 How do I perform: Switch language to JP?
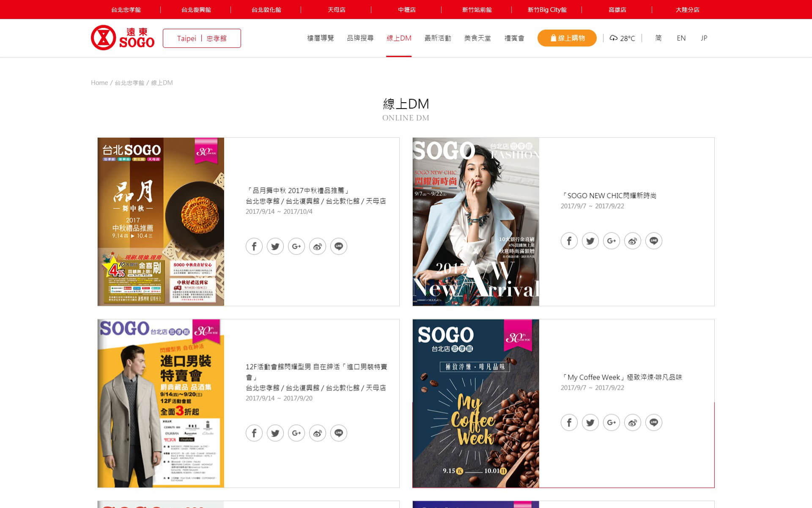tap(704, 38)
